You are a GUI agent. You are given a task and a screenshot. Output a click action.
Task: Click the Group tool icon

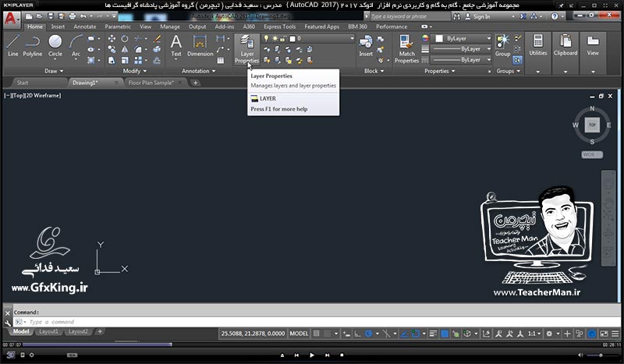(502, 45)
